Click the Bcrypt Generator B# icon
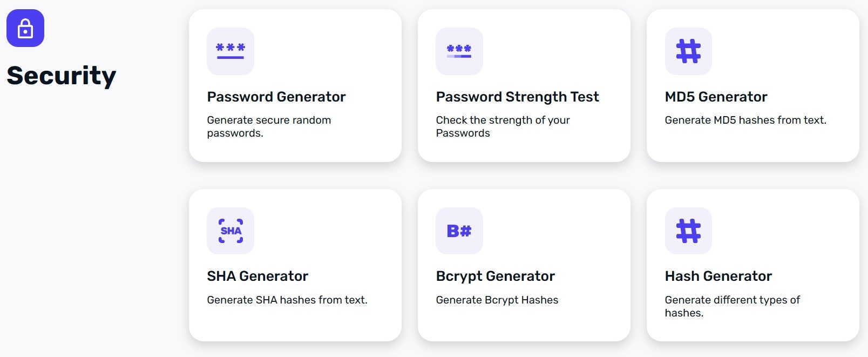Image resolution: width=868 pixels, height=357 pixels. click(459, 231)
